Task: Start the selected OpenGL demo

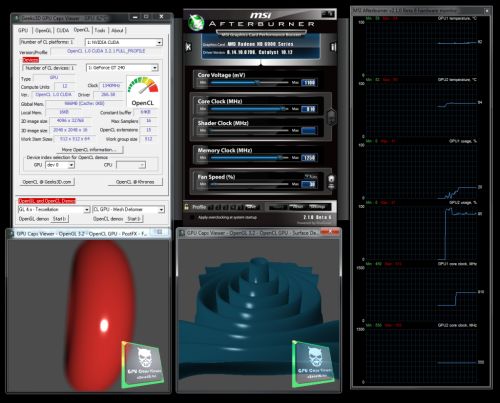Action: (x=60, y=219)
